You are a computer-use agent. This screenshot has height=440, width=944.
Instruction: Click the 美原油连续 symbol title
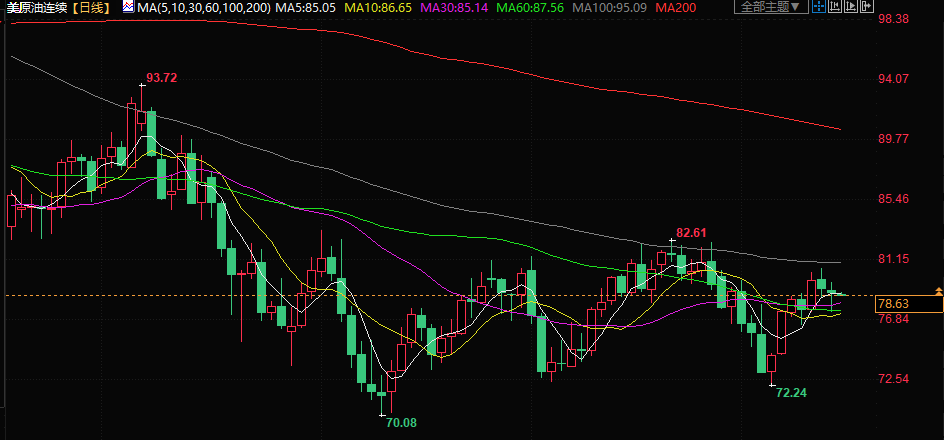38,8
